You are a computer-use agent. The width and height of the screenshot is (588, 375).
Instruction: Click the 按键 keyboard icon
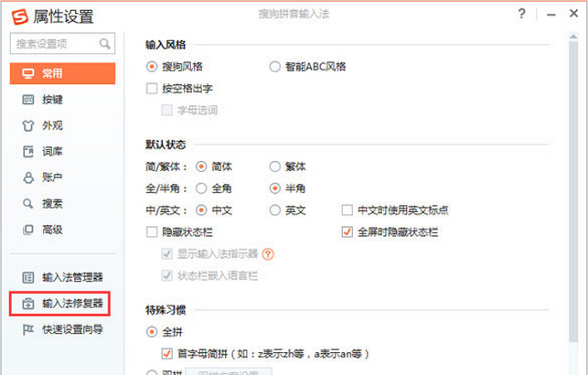(x=28, y=100)
